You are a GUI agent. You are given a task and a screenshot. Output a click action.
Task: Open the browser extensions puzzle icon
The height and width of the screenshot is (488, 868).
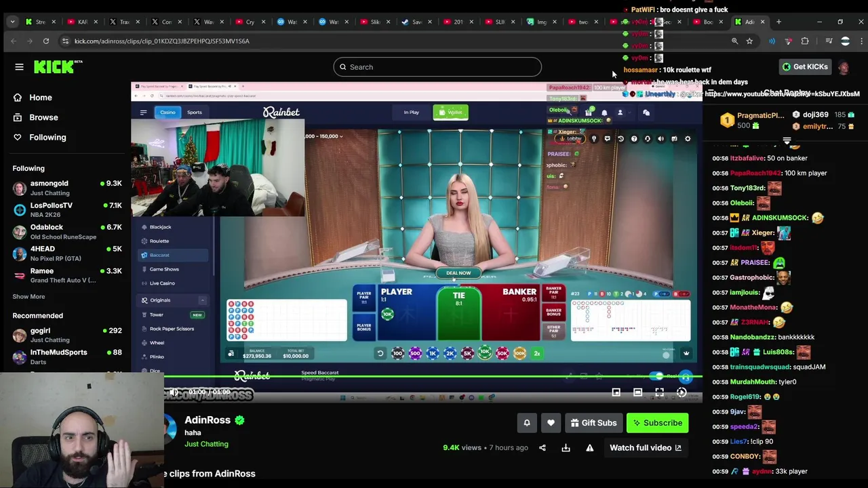[805, 41]
